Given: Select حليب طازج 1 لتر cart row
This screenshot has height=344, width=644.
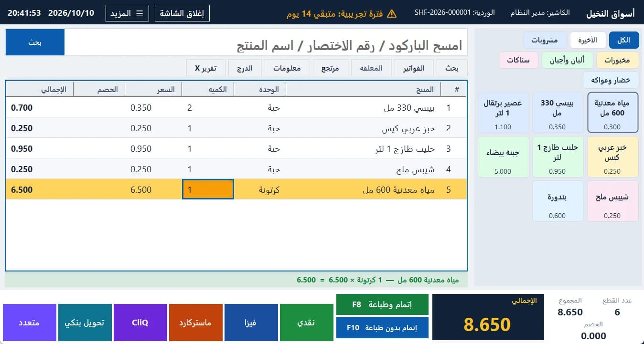Looking at the screenshot, I should pyautogui.click(x=236, y=149).
